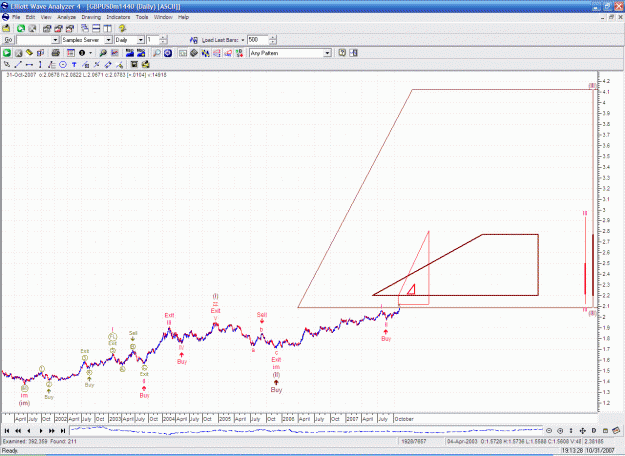Click the zoom out icon in chart navigation
625x456 pixels.
(549, 430)
